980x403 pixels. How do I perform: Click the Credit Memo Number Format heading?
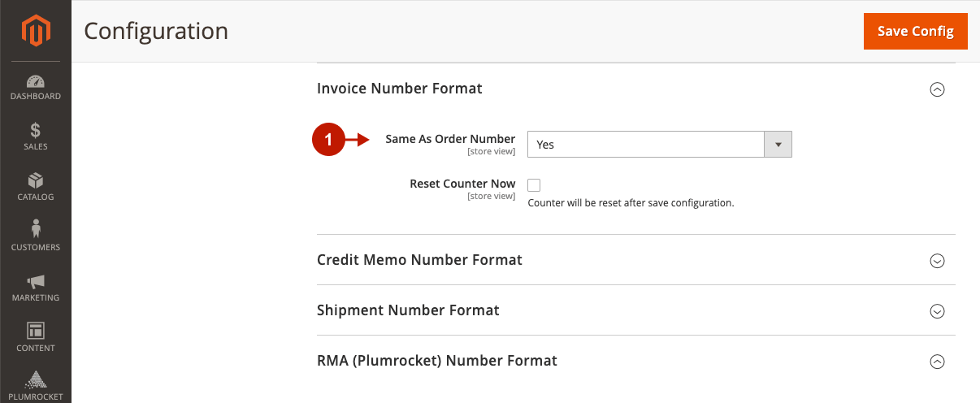[419, 260]
